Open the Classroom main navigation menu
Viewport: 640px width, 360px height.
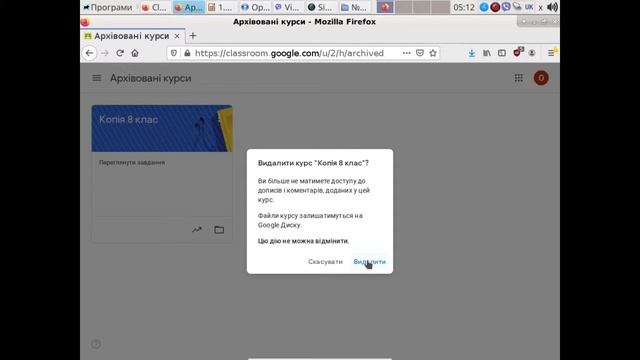tap(97, 78)
